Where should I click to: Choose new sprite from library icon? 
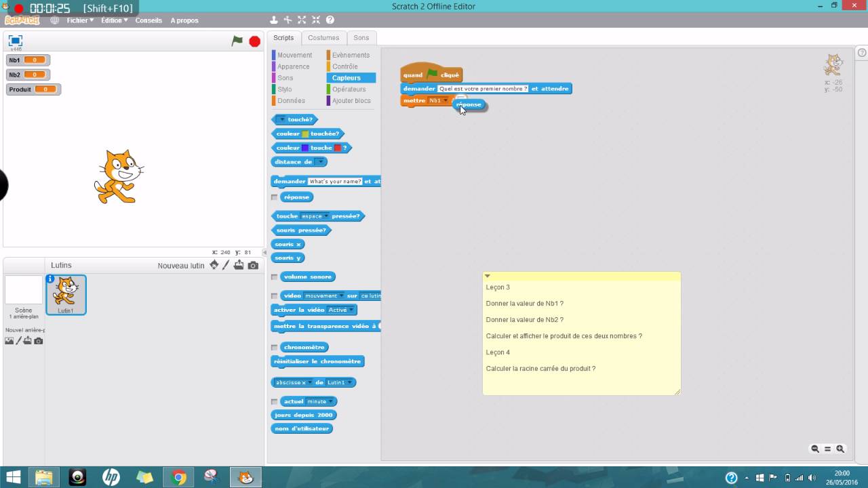click(x=214, y=265)
